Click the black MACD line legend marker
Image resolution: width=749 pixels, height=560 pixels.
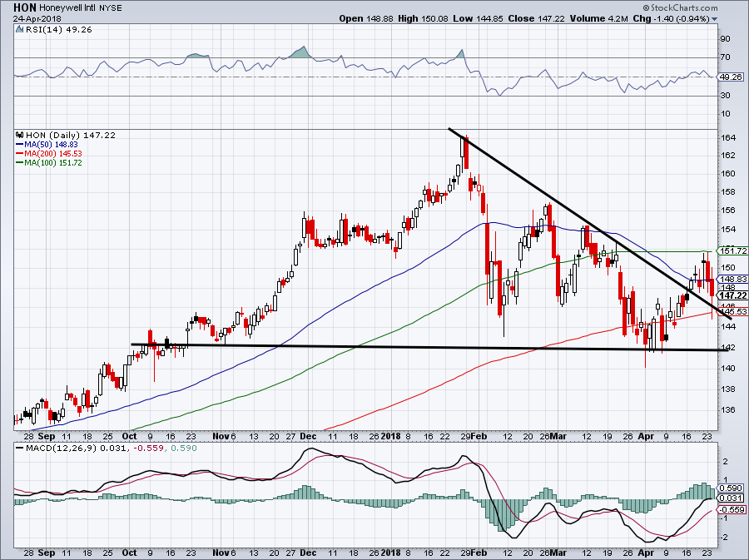pos(19,448)
